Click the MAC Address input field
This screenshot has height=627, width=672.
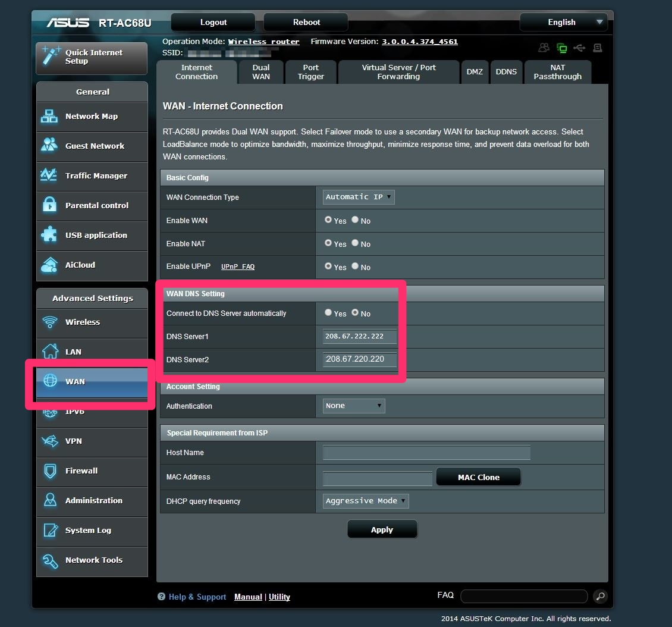[378, 478]
